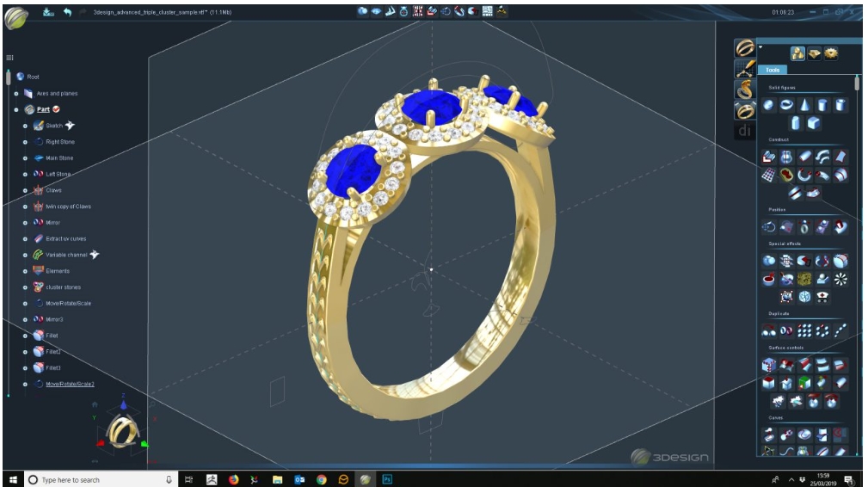
Task: Click the save/import icon in title bar
Action: coord(49,12)
